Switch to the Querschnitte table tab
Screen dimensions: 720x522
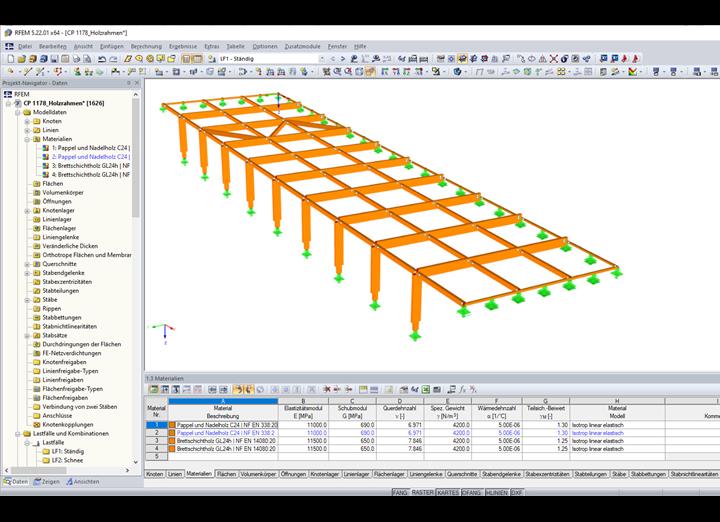coord(462,474)
